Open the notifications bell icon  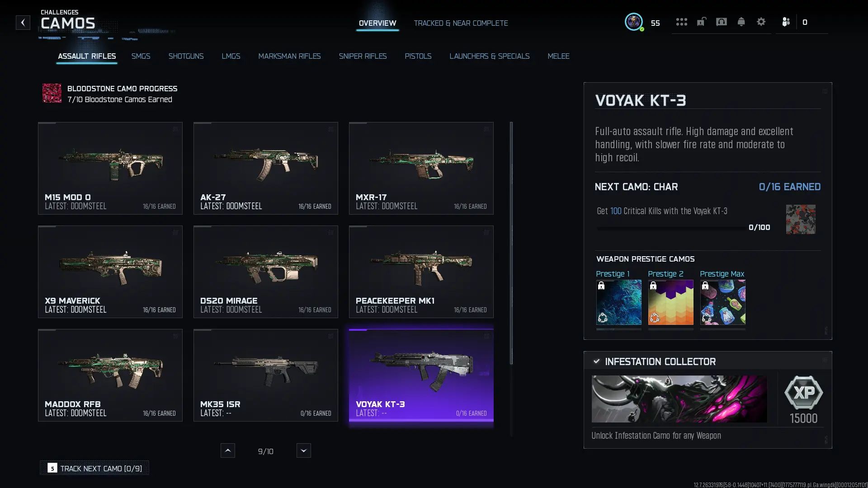[x=741, y=22]
